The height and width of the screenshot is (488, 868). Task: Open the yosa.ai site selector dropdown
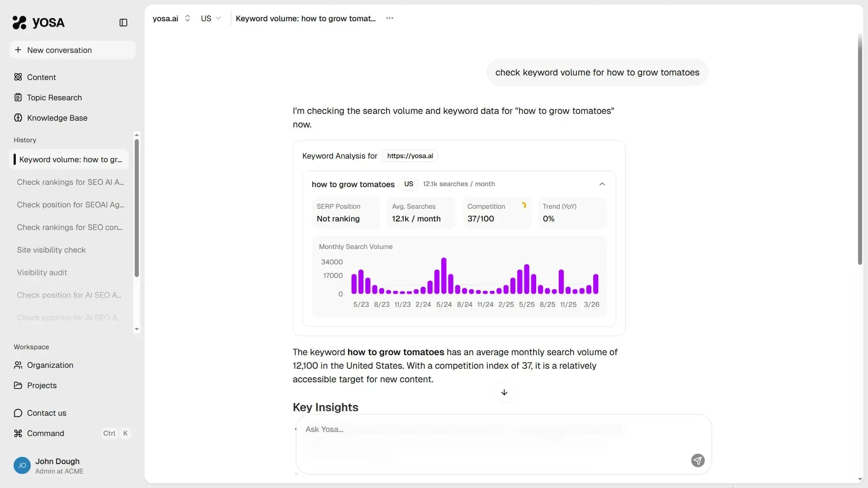point(171,18)
